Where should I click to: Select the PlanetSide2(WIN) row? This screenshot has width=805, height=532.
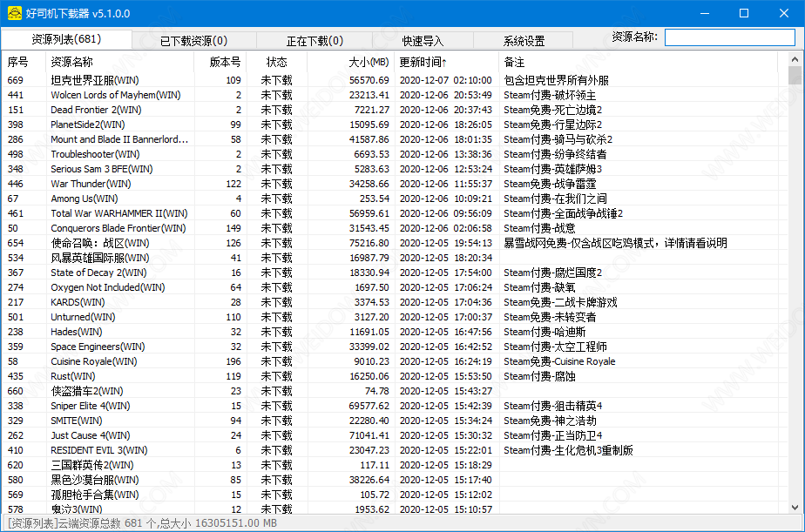click(x=395, y=125)
